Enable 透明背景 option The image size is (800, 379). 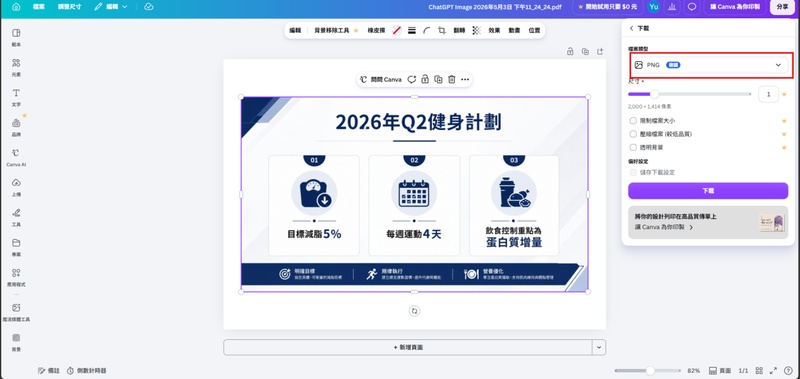[633, 147]
